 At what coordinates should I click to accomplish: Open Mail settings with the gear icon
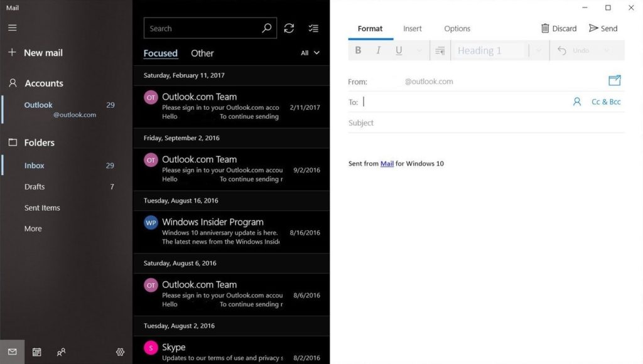click(120, 352)
